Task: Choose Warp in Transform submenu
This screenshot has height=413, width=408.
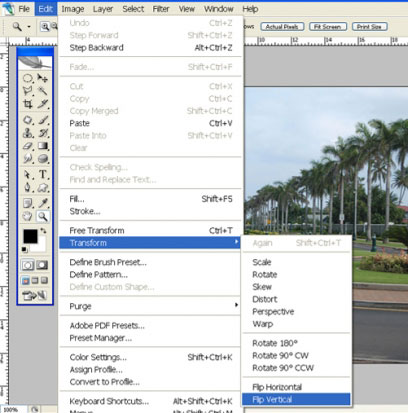Action: tap(296, 324)
